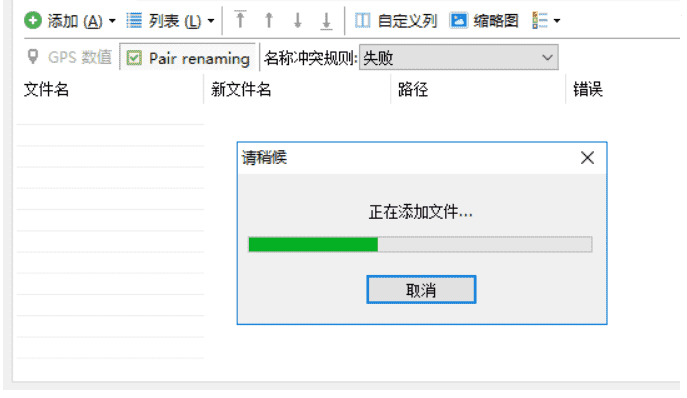Open 名称冲突规则 dropdown showing 失败
This screenshot has height=398, width=687.
[459, 57]
